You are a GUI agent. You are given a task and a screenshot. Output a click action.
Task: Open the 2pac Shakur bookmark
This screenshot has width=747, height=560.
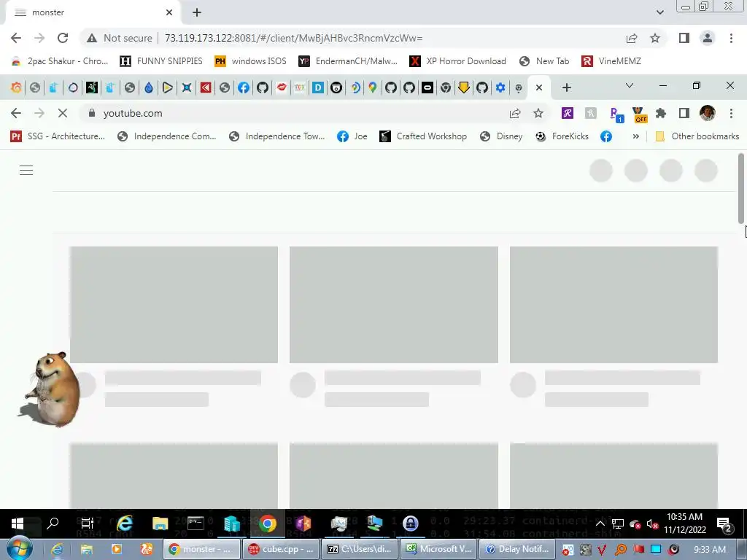pos(60,61)
